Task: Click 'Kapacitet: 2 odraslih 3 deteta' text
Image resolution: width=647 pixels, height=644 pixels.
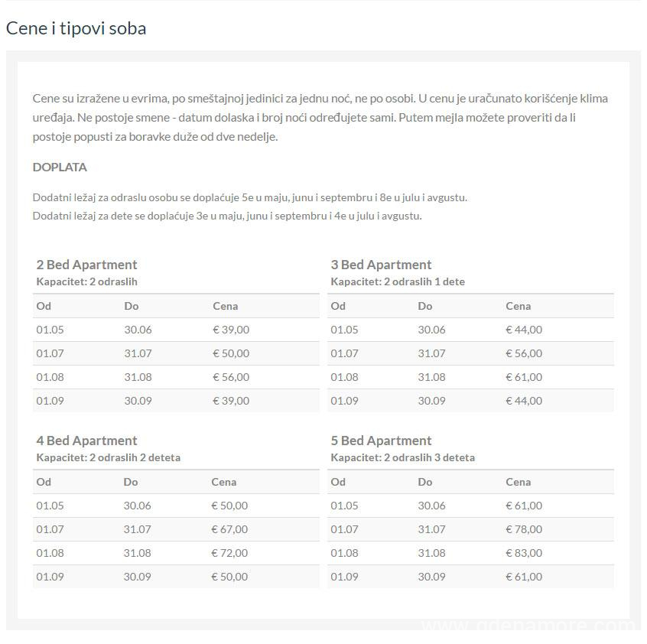Action: coord(402,457)
